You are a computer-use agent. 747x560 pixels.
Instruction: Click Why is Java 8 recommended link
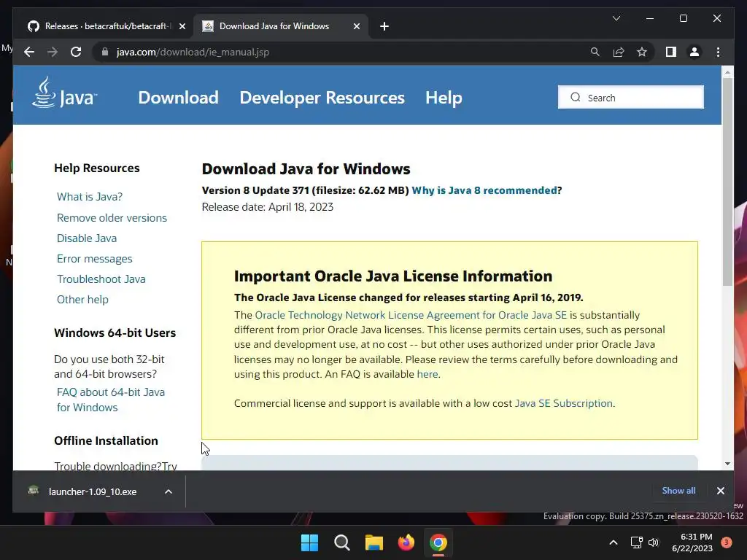(x=484, y=190)
